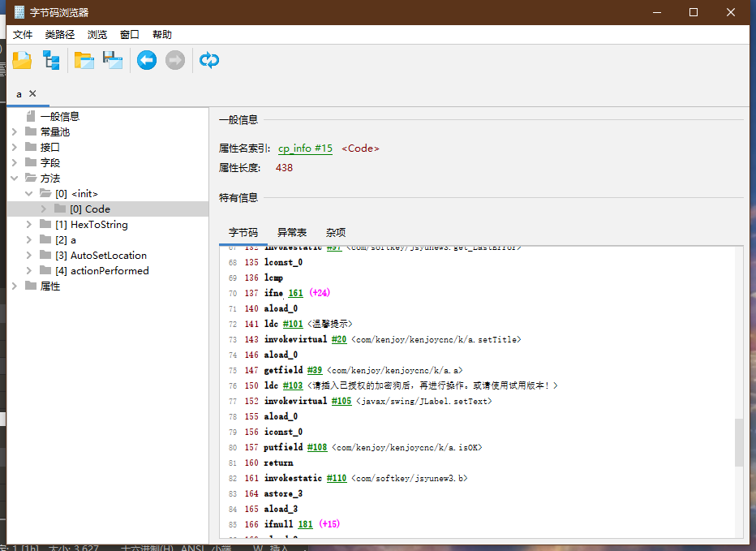Image resolution: width=756 pixels, height=551 pixels.
Task: Select [4] actionPerformed method item
Action: [102, 271]
